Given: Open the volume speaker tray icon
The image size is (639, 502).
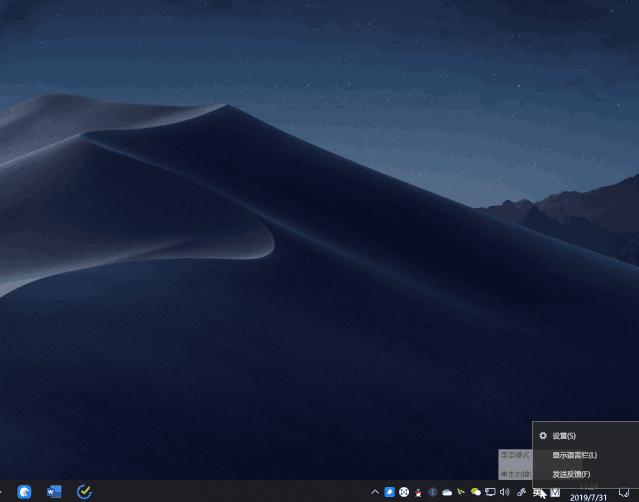Looking at the screenshot, I should coord(505,492).
